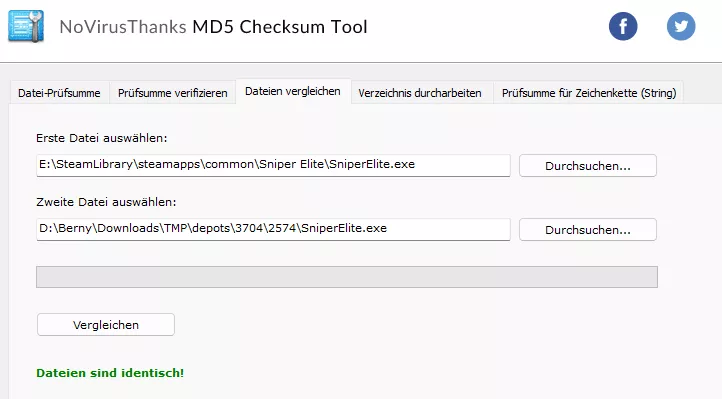Click the Vergleichen button

pyautogui.click(x=106, y=325)
